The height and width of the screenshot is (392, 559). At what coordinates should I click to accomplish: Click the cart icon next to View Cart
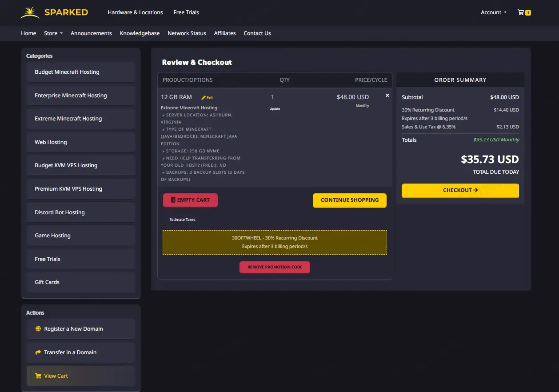tap(38, 376)
